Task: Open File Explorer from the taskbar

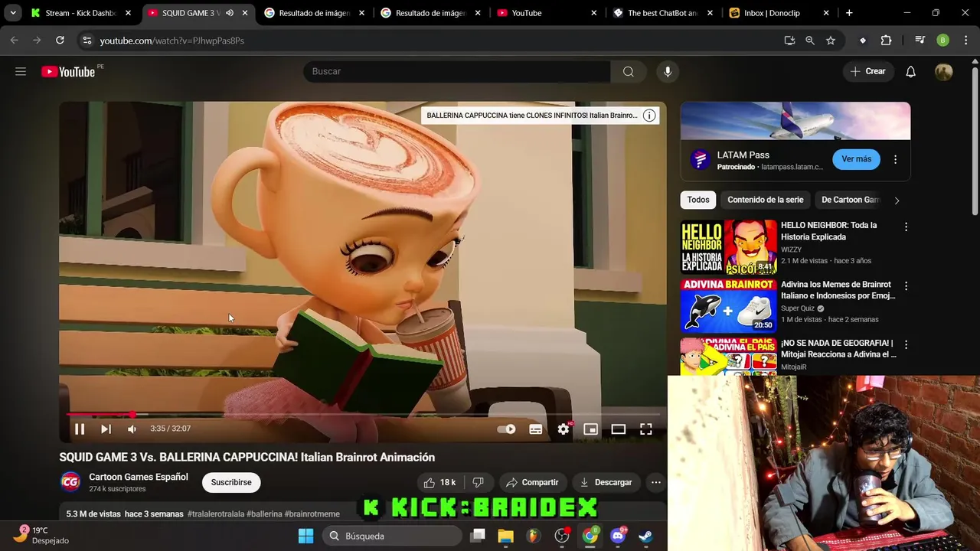Action: click(x=505, y=536)
